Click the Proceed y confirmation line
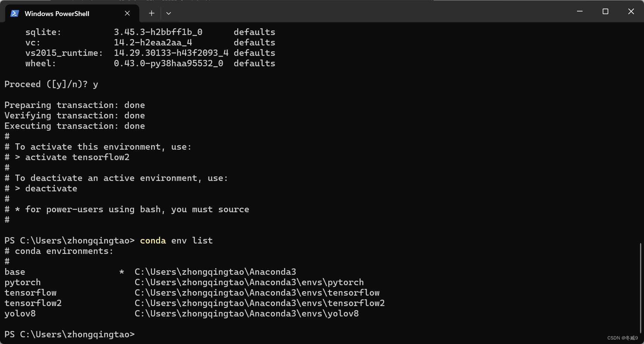Image resolution: width=644 pixels, height=344 pixels. (x=51, y=84)
